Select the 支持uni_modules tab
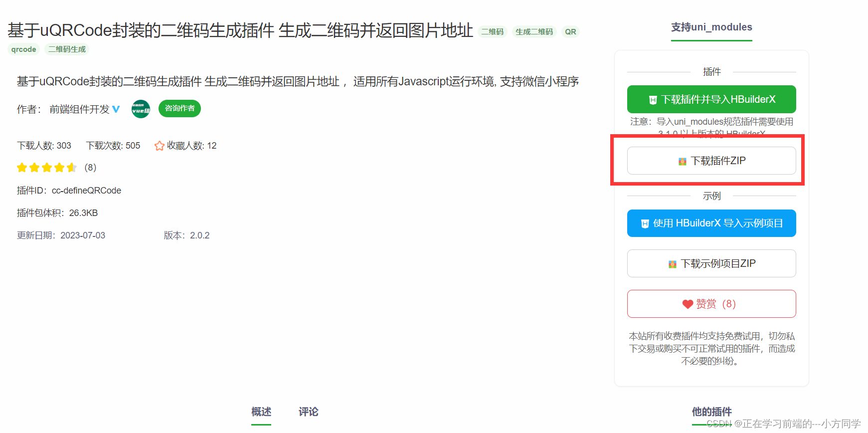868x433 pixels. click(711, 27)
